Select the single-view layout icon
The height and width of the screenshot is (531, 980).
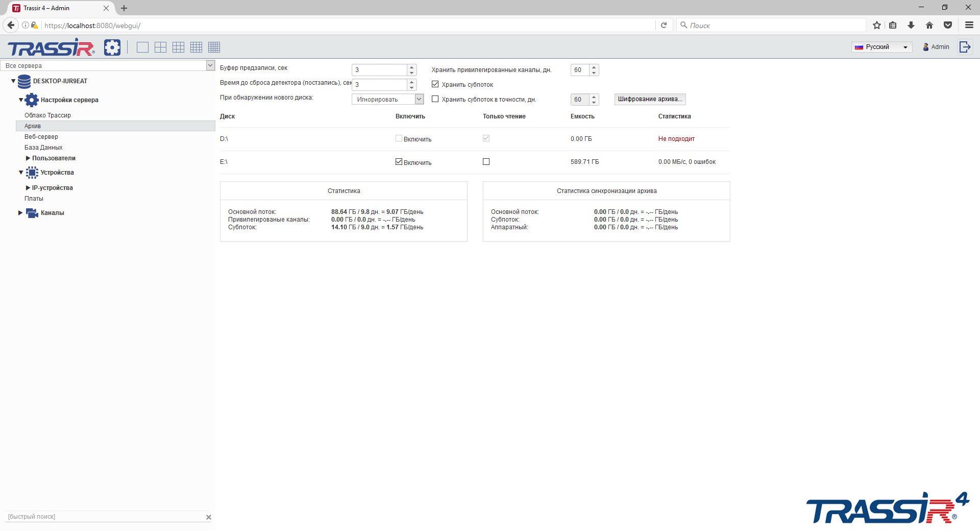click(142, 47)
